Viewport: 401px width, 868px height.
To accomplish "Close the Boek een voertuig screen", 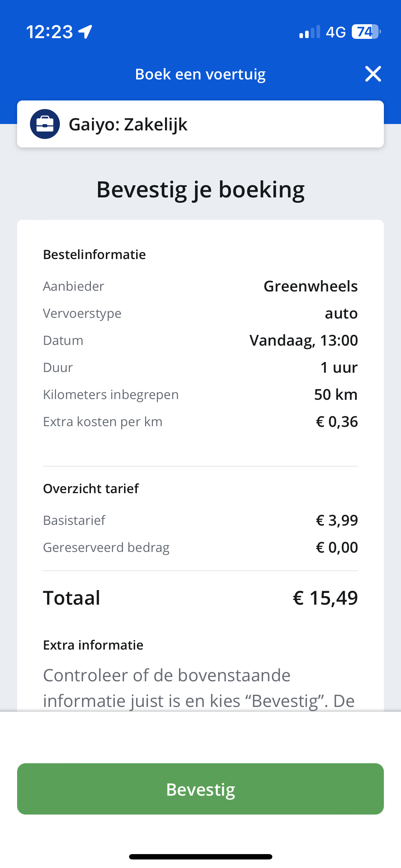I will click(x=373, y=74).
